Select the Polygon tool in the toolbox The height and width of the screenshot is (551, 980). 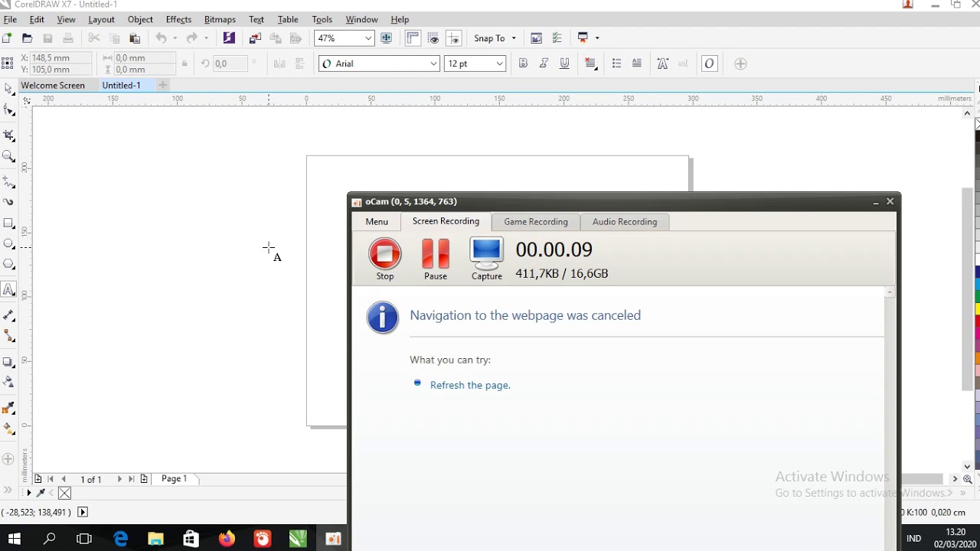(8, 265)
